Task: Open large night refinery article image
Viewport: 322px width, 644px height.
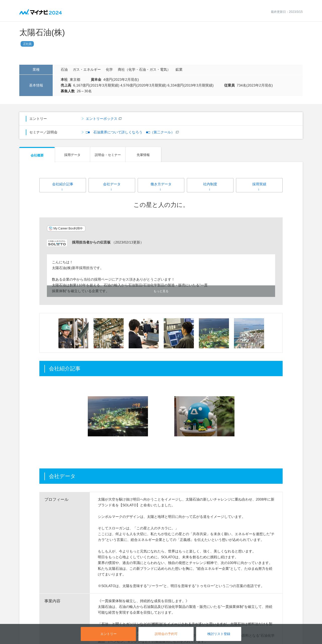Action: coord(118,416)
